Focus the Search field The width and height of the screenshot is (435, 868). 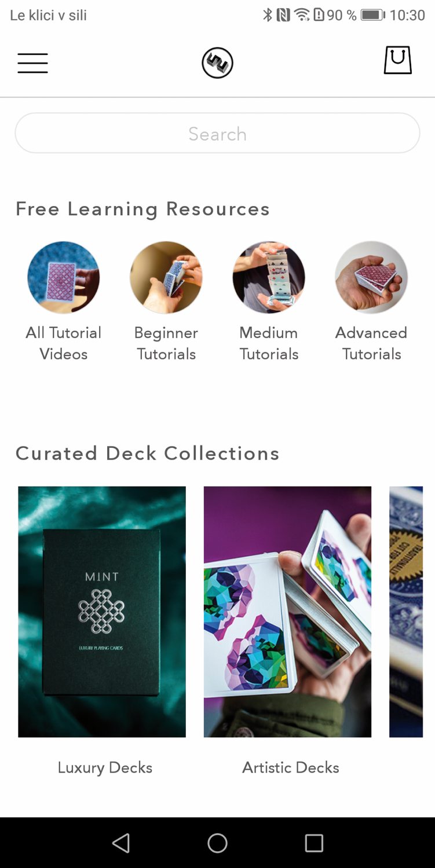click(x=217, y=133)
